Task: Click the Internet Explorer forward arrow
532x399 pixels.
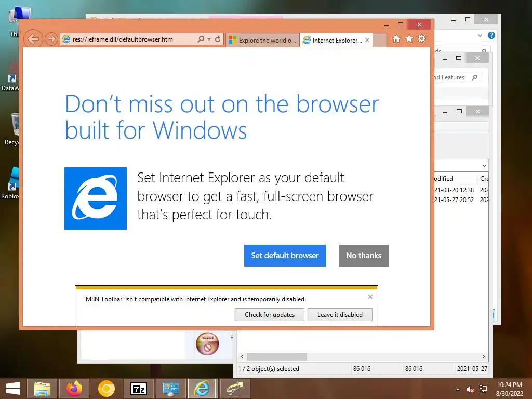Action: 51,39
